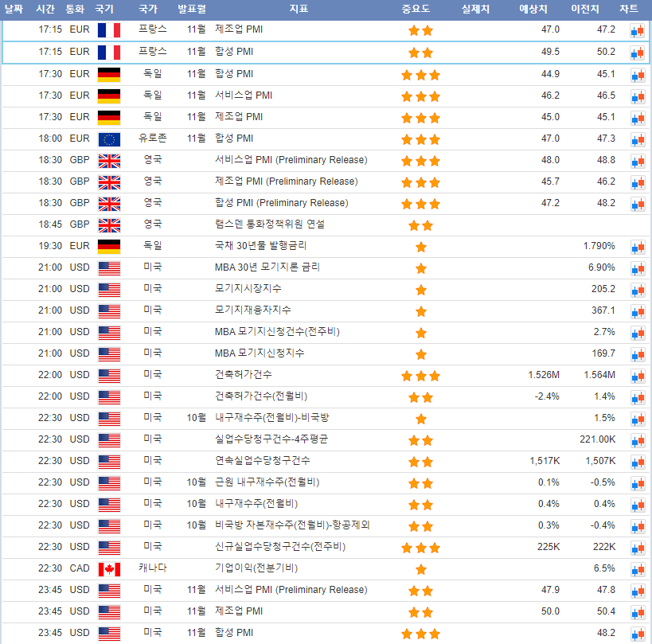Click chart icon in 모기지시장지수 row
This screenshot has height=644, width=652.
click(x=637, y=290)
